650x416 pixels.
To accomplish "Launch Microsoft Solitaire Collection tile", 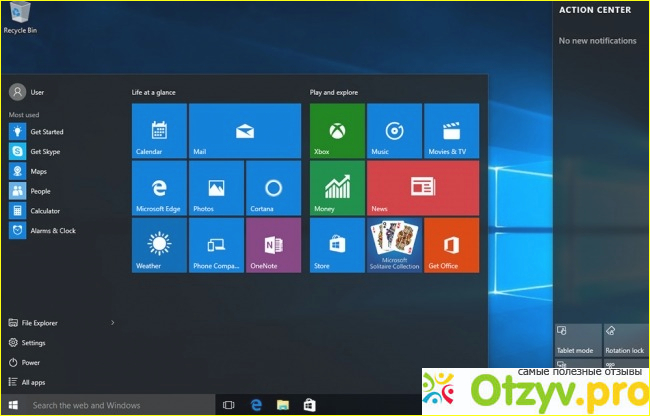I will (394, 246).
